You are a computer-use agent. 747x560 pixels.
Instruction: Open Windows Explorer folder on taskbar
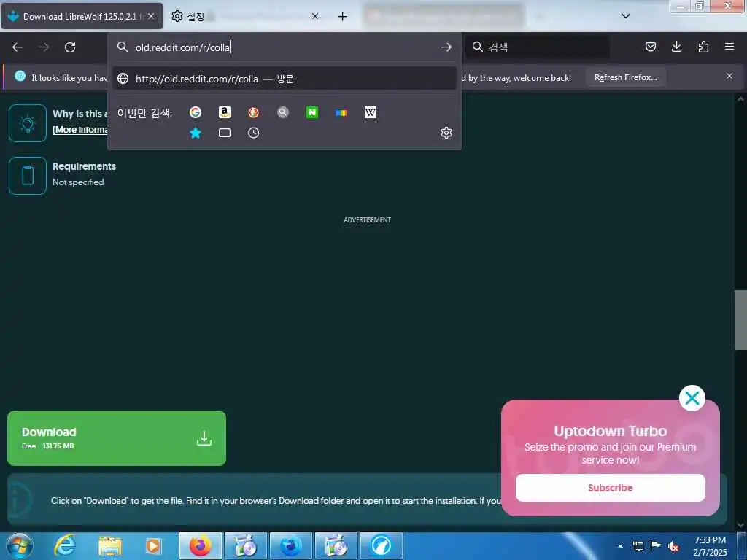[110, 545]
